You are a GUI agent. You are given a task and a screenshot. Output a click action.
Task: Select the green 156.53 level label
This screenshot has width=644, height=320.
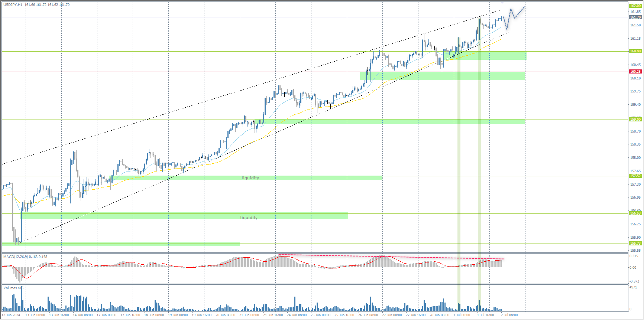[x=635, y=213]
